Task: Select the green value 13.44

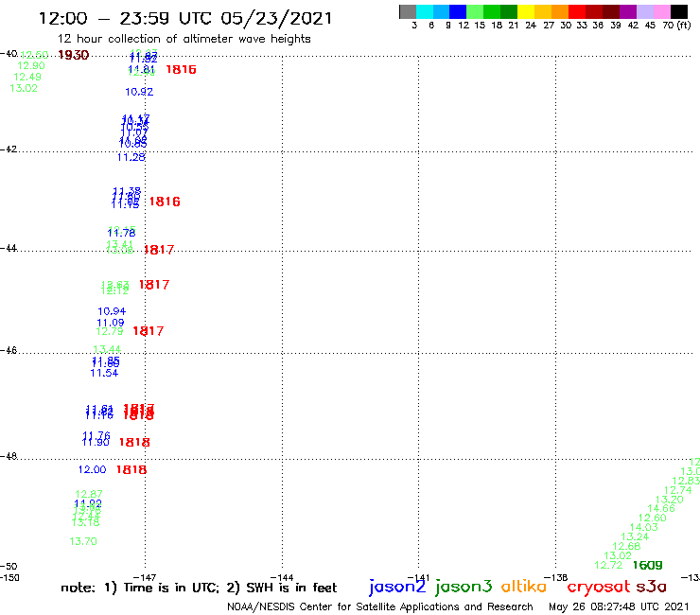Action: [x=107, y=349]
